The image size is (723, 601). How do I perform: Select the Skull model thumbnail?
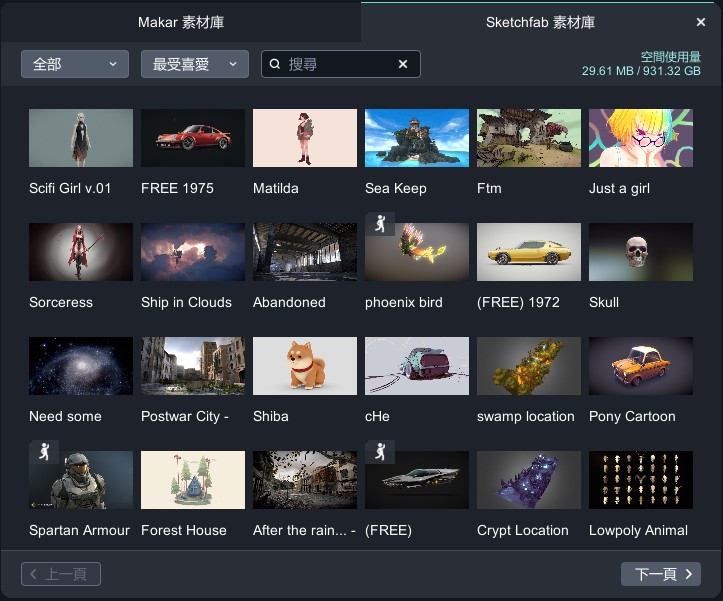641,252
